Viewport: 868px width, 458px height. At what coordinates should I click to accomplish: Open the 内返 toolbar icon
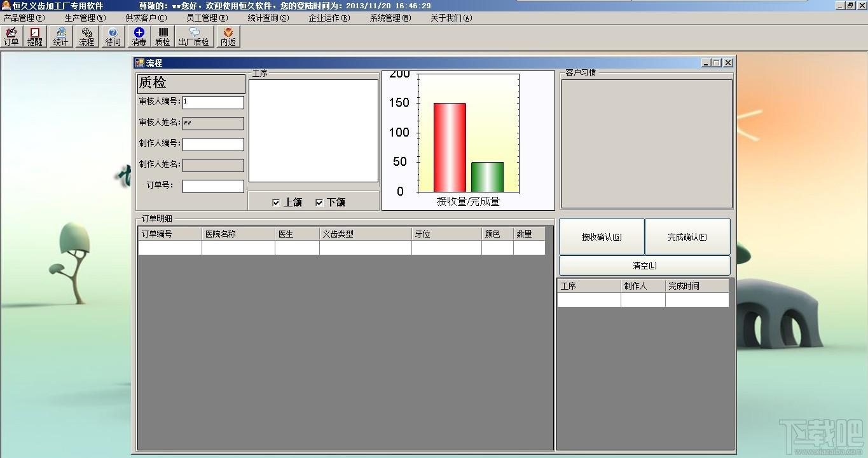point(228,36)
